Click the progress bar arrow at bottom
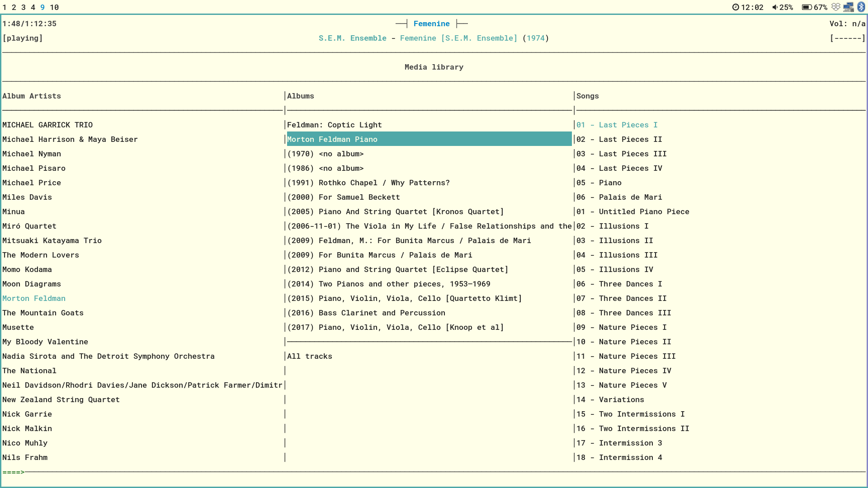868x488 pixels. click(x=14, y=472)
